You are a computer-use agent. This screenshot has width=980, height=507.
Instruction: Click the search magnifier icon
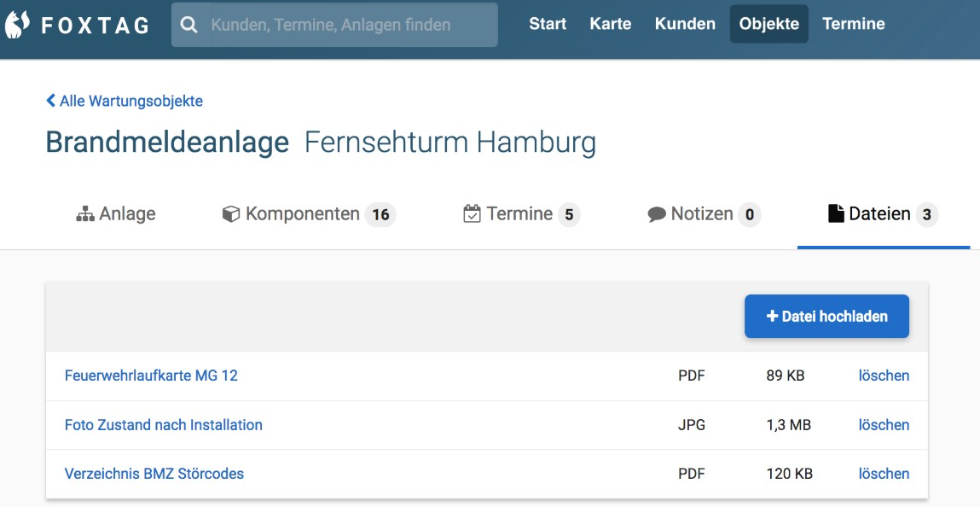pyautogui.click(x=189, y=25)
